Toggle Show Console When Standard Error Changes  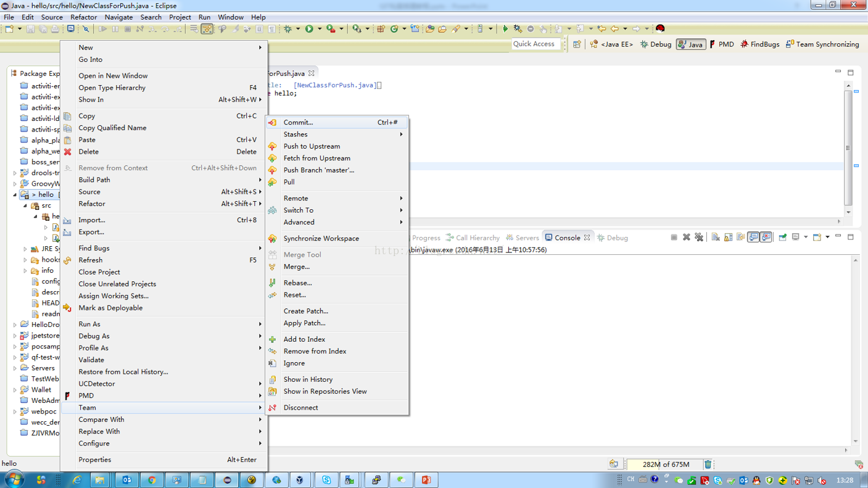pyautogui.click(x=766, y=238)
